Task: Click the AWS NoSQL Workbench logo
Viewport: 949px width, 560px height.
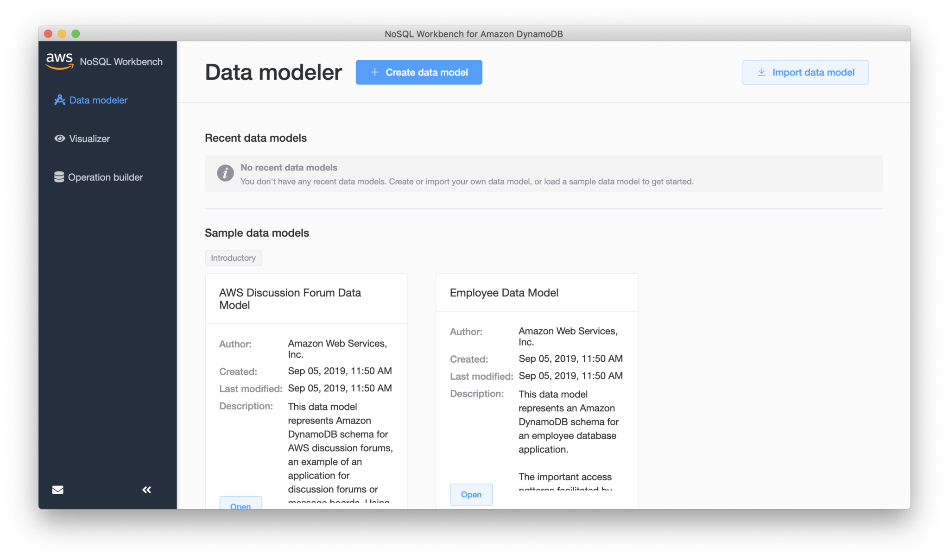Action: pos(59,61)
